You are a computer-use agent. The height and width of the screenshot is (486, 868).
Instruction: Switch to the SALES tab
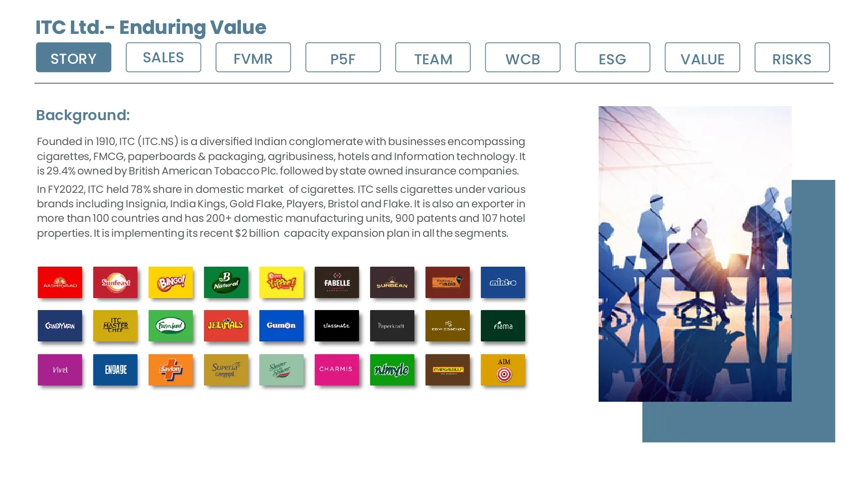(163, 57)
